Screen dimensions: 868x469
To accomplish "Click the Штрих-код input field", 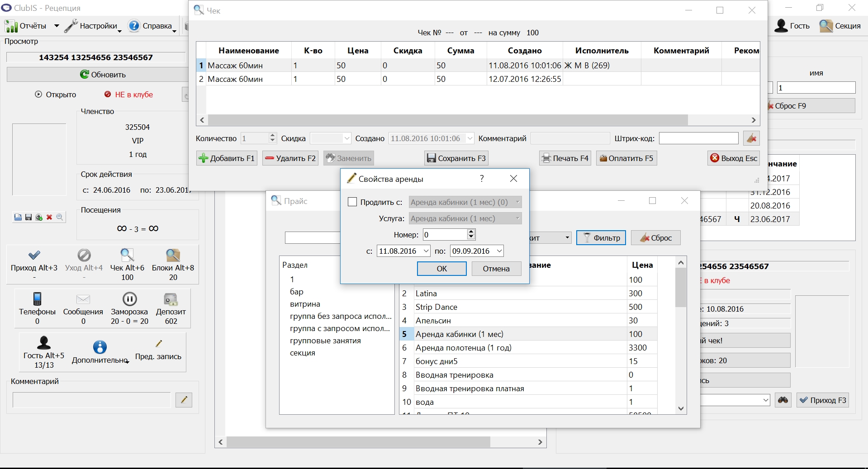I will pos(698,138).
